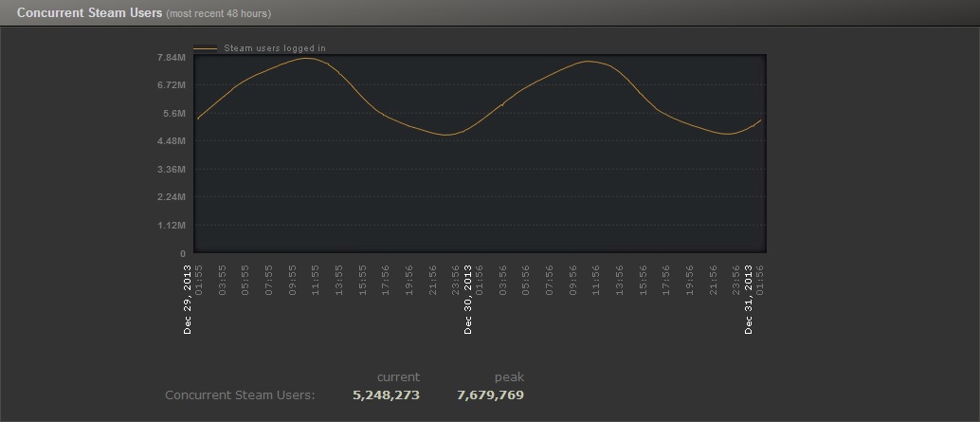Click the 05:56 time label

coord(526,279)
